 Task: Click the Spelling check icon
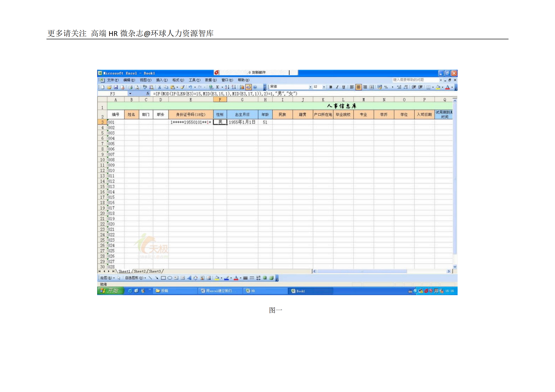pyautogui.click(x=145, y=87)
